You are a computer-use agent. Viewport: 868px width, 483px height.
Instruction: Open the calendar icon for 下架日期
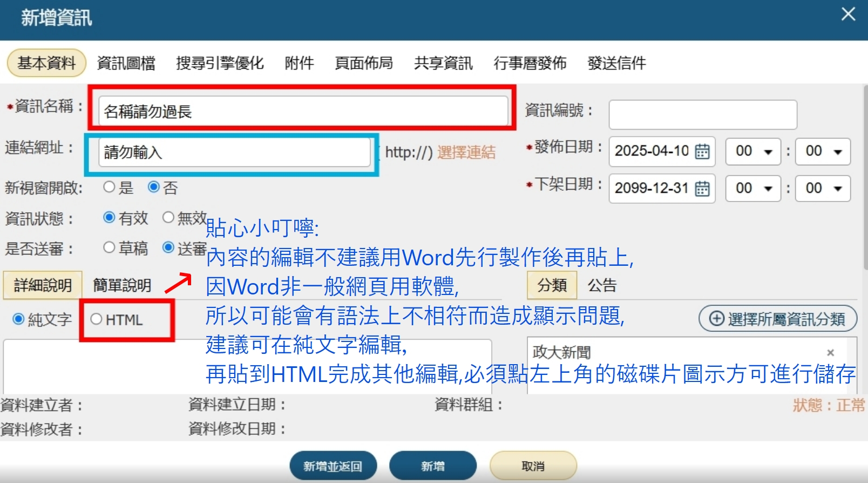pos(702,189)
